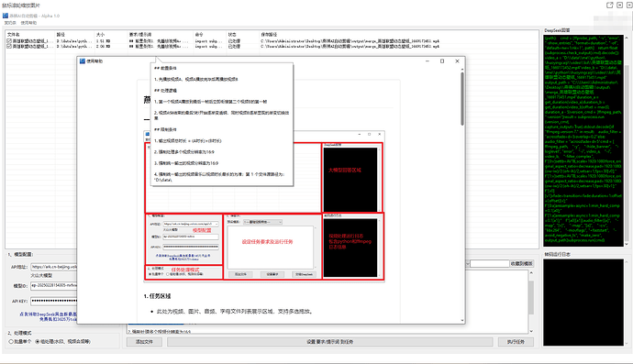Click the main window's app logo icon
633x364 pixels.
click(6, 16)
